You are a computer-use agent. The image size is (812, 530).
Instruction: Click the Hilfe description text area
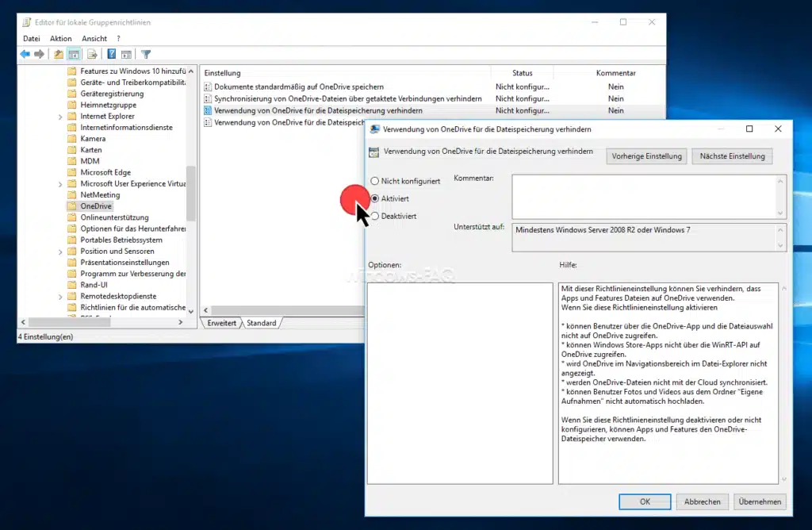tap(668, 383)
